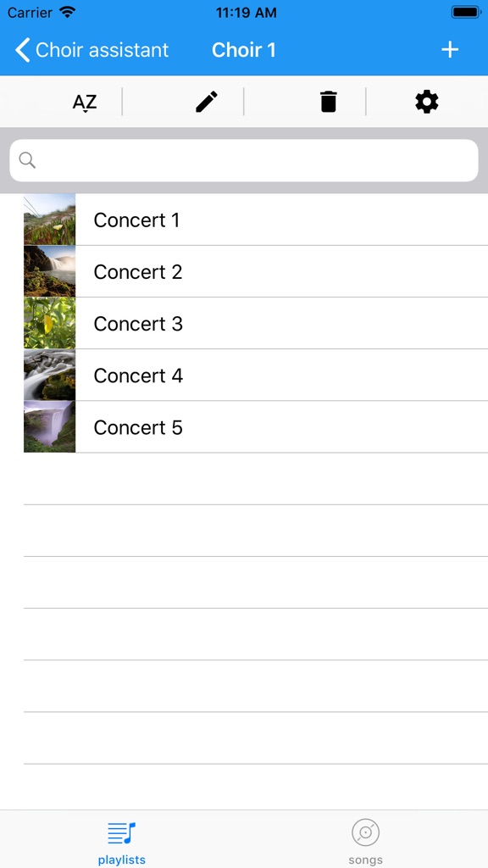Stay on the playlists tab
The image size is (488, 868).
tap(121, 839)
